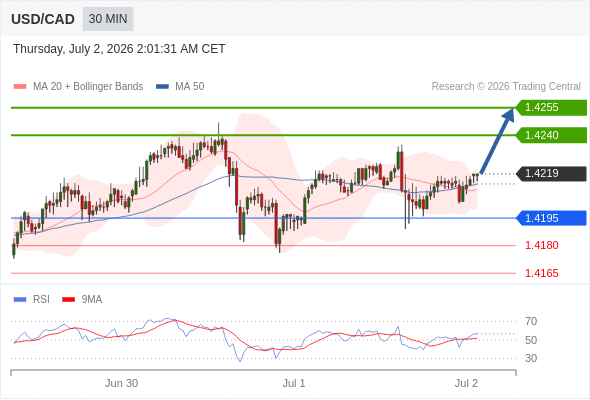Click the RSI 70 level label
Viewport: 590px width, 400px height.
tap(531, 321)
